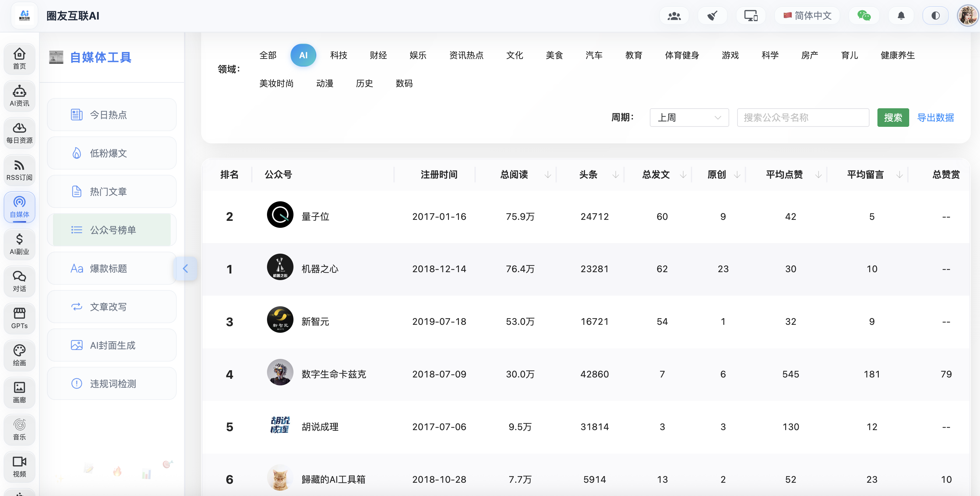The image size is (980, 496).
Task: Select the 历史 domain filter
Action: pyautogui.click(x=365, y=83)
